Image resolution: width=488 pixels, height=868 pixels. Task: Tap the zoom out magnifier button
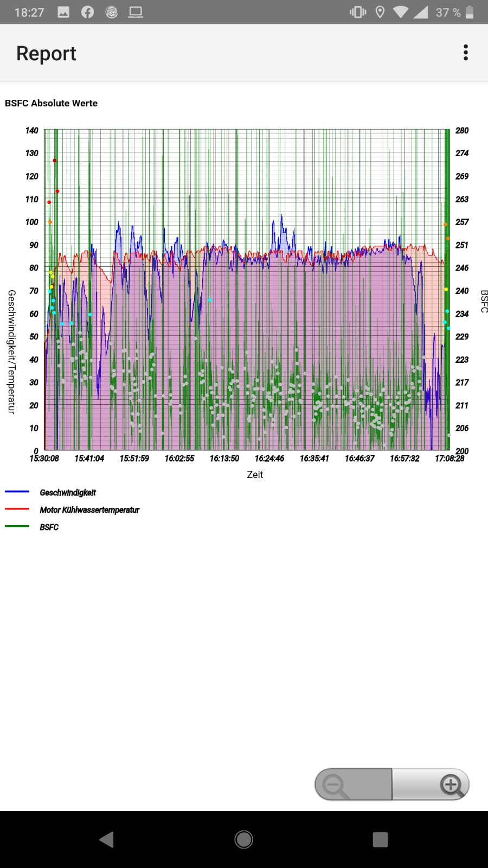pos(353,784)
